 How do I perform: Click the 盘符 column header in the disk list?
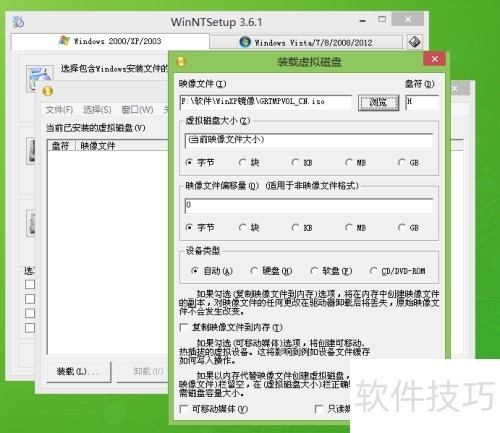(61, 146)
